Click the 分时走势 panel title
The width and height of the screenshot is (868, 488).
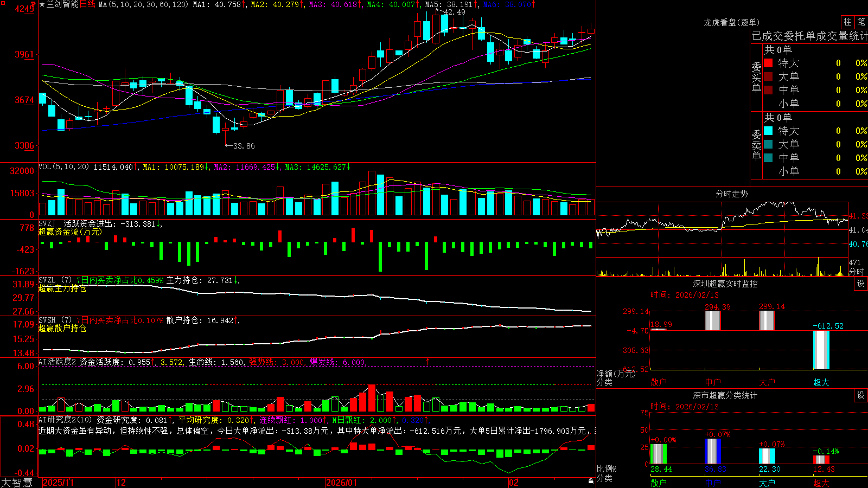click(731, 194)
